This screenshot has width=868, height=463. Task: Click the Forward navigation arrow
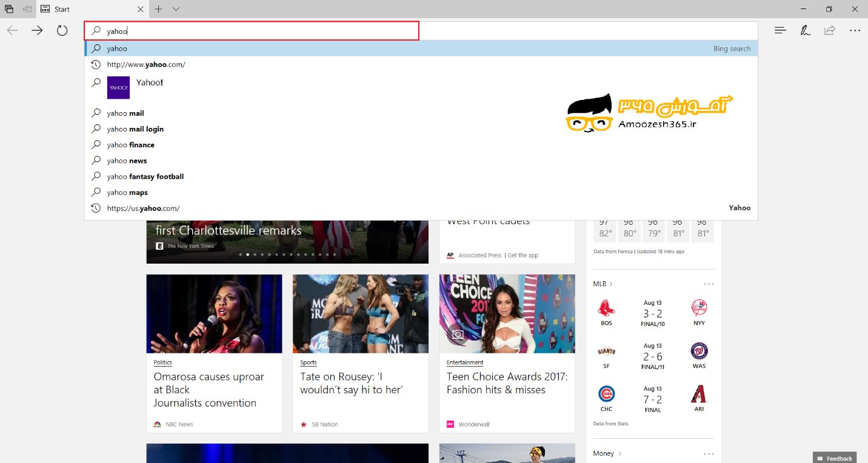pos(37,30)
